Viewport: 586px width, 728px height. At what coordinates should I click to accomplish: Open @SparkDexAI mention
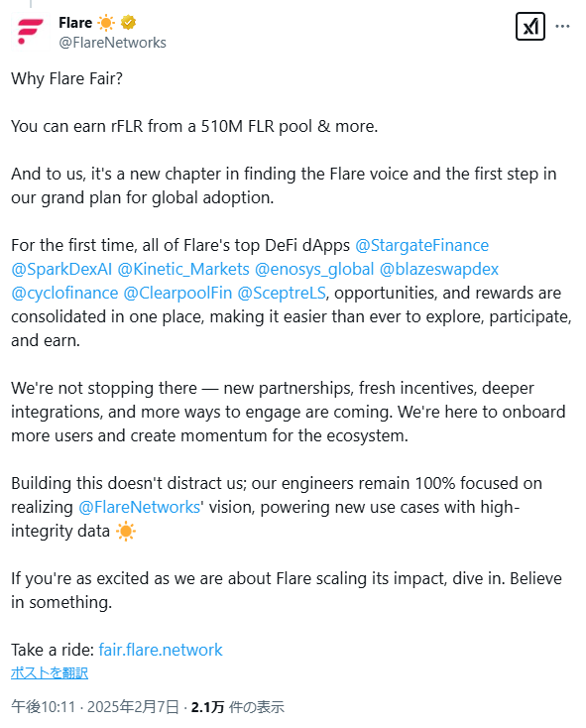pos(61,269)
